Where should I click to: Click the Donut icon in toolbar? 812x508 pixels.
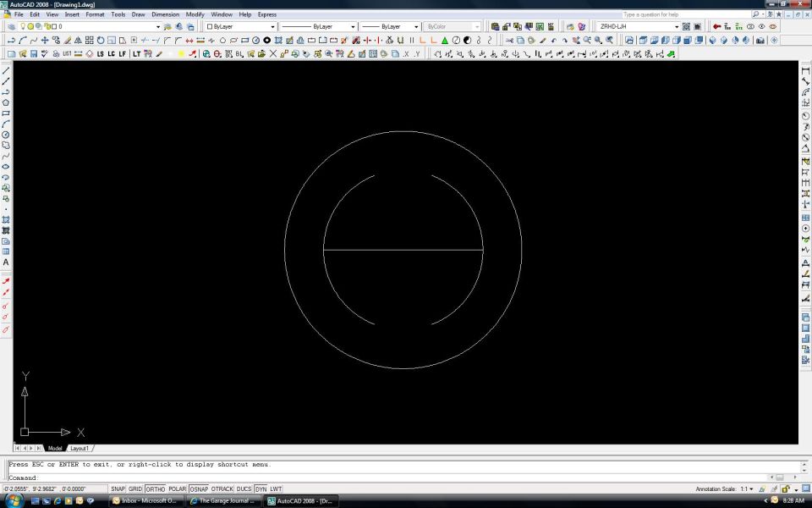point(266,40)
